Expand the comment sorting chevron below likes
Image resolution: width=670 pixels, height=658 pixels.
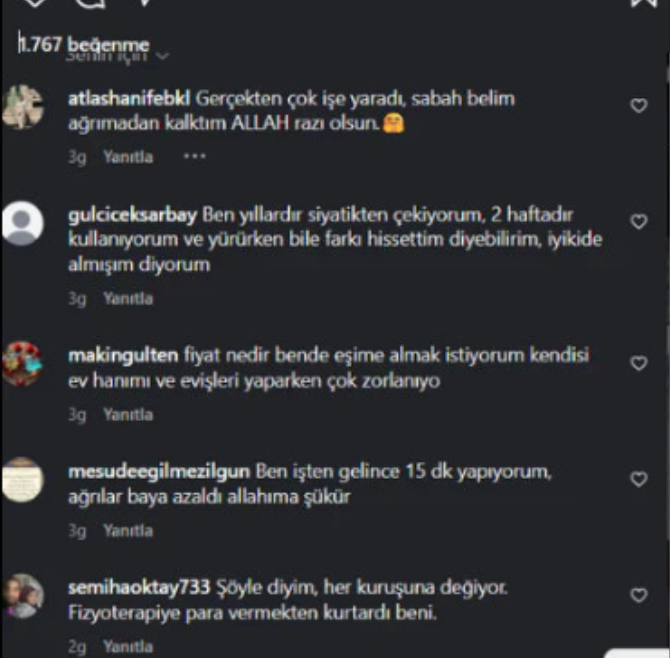[x=162, y=56]
